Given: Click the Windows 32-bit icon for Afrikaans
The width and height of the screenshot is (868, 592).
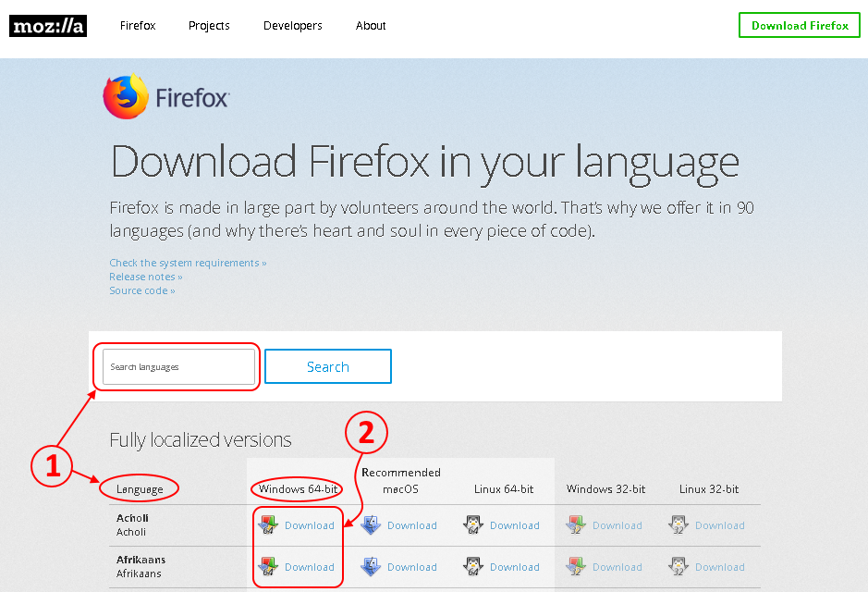Looking at the screenshot, I should [576, 566].
